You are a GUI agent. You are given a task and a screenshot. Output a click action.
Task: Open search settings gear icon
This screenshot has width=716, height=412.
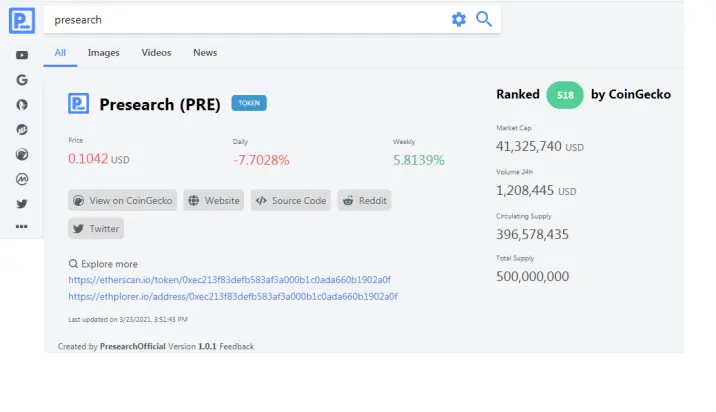tap(459, 19)
